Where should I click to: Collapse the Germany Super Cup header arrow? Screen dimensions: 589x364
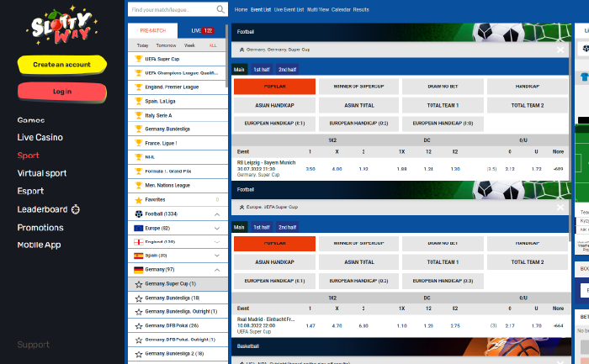tap(241, 50)
